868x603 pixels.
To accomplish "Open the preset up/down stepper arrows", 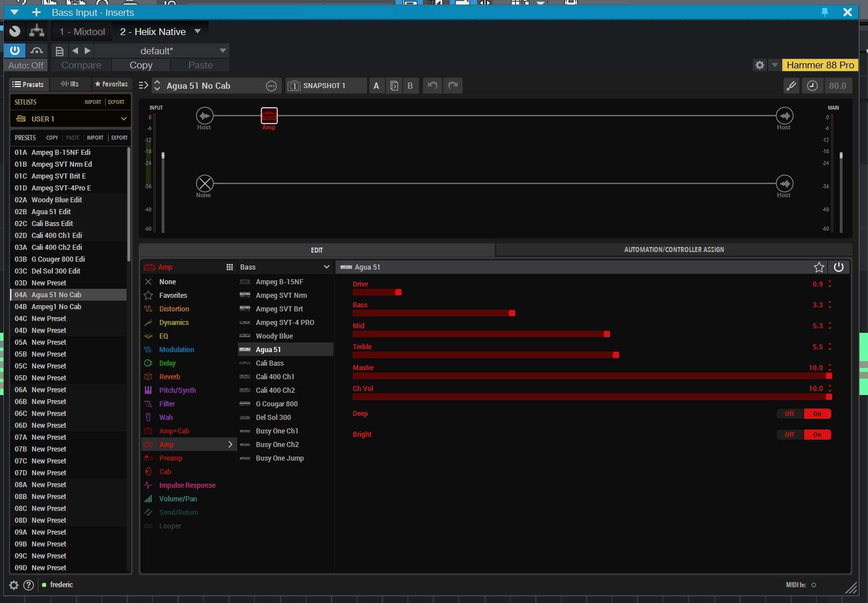I will click(x=157, y=86).
